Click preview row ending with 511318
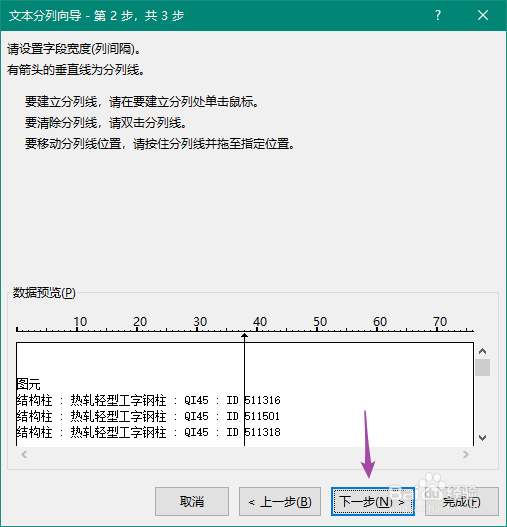The image size is (507, 527). tap(148, 432)
